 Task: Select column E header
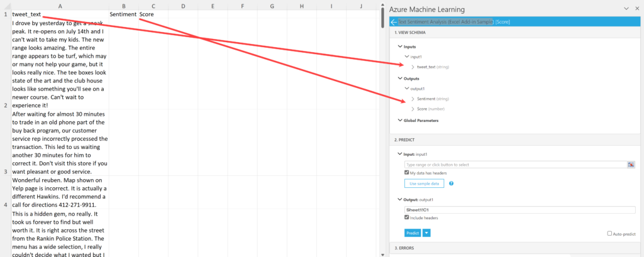pos(213,6)
